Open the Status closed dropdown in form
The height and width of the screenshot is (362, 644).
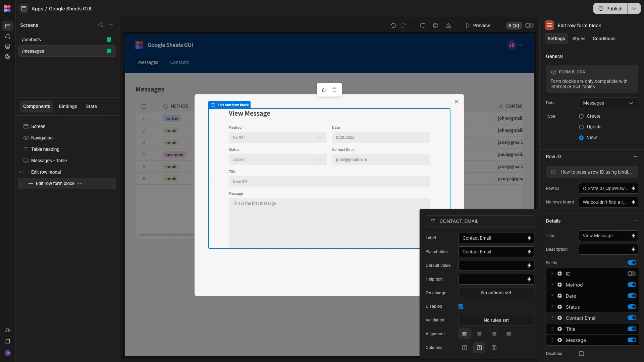(x=277, y=160)
